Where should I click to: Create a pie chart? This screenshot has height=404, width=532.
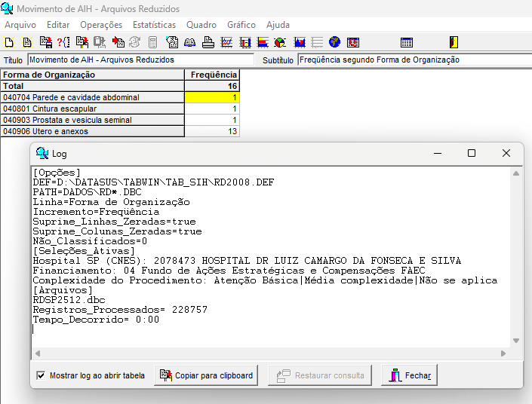pyautogui.click(x=280, y=42)
